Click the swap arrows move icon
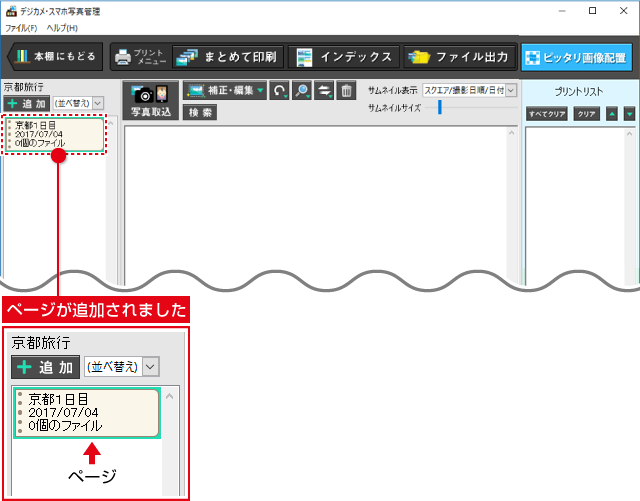Image resolution: width=640 pixels, height=501 pixels. [324, 91]
